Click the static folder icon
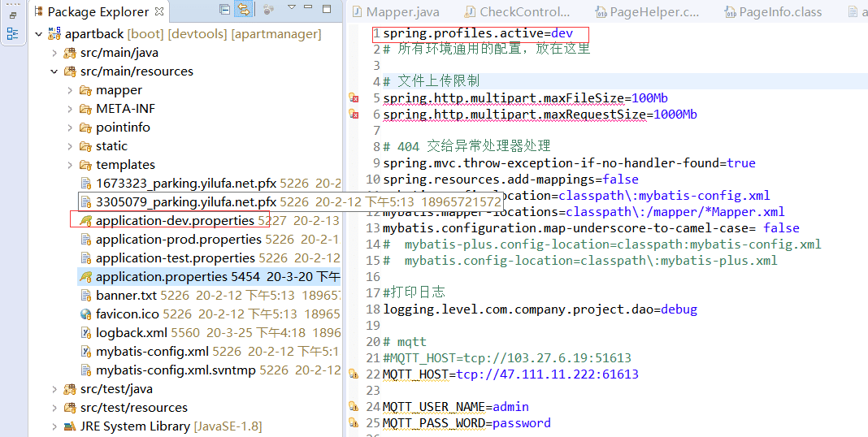This screenshot has width=868, height=437. point(85,146)
